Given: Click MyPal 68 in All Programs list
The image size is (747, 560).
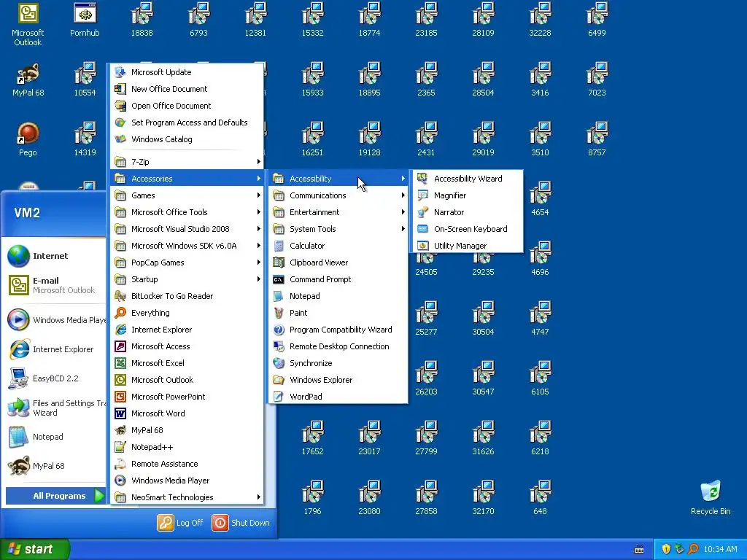Looking at the screenshot, I should 187,430.
